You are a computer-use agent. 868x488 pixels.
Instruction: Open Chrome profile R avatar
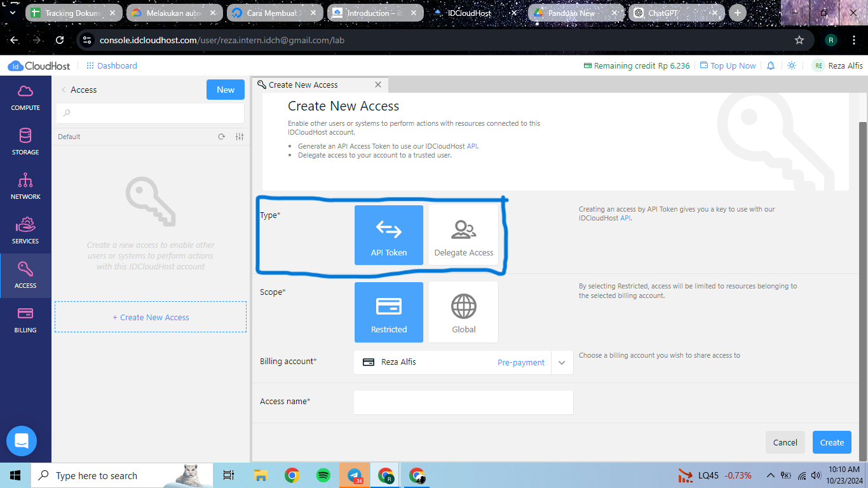[831, 40]
